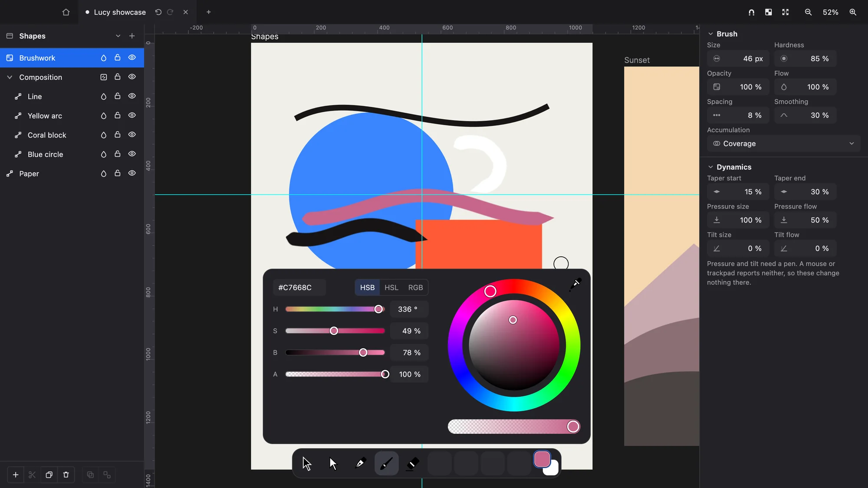Add a new artboard with plus
Screen dimensions: 868x488
(132, 36)
